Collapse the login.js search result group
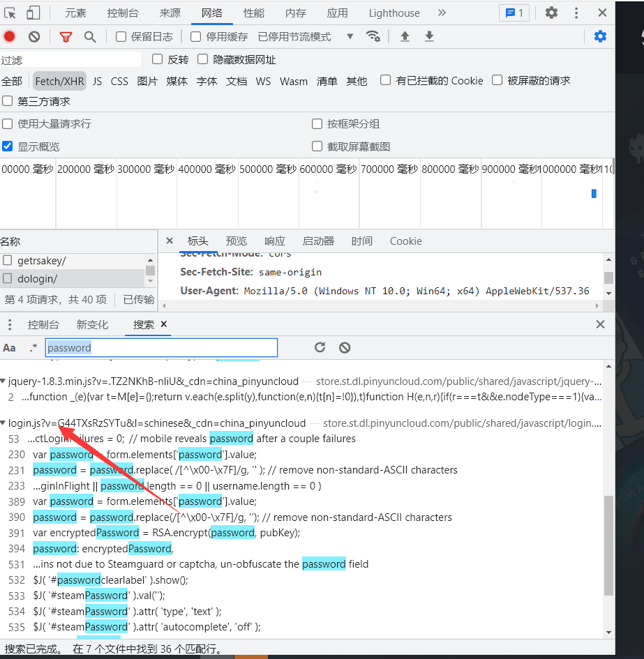This screenshot has height=659, width=644. pyautogui.click(x=3, y=423)
